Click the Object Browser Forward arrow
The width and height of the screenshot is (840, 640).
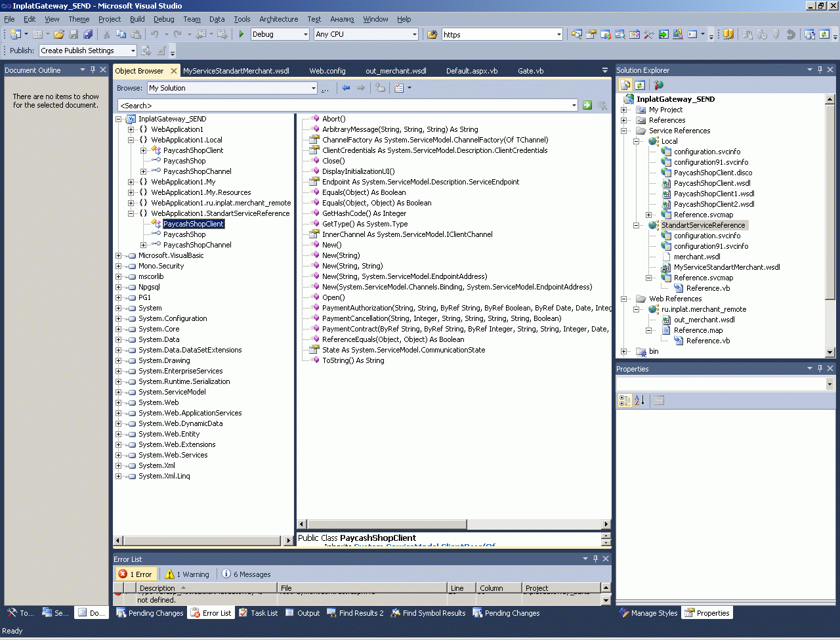coord(361,88)
